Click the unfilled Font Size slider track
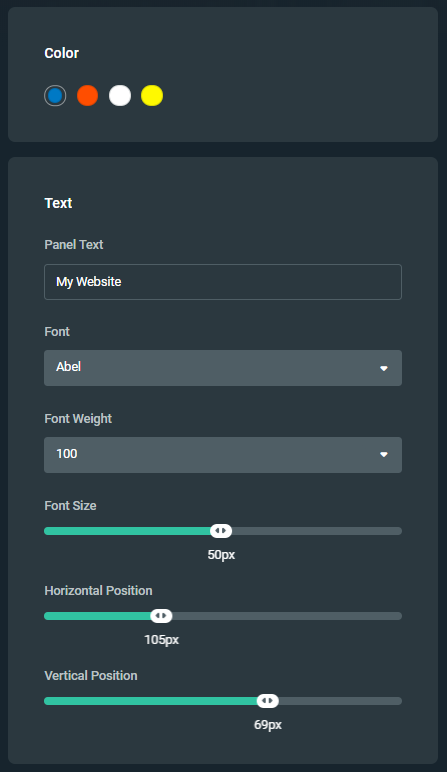 317,531
